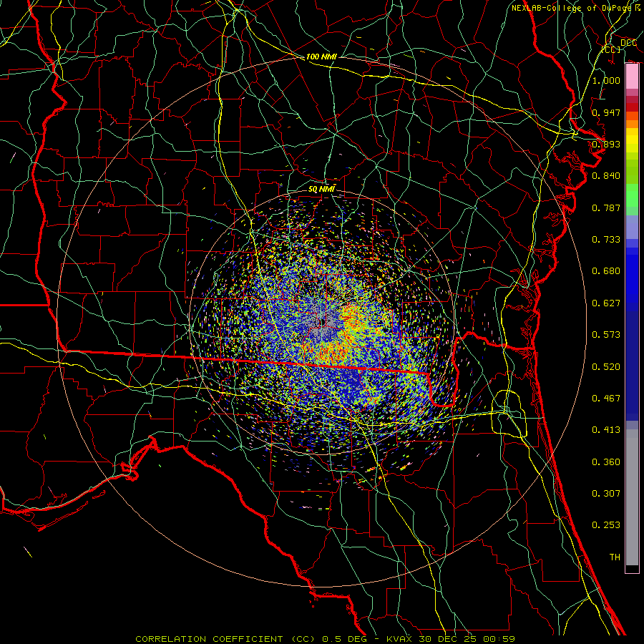Click the KVAX station identifier
644x644 pixels.
pos(400,639)
